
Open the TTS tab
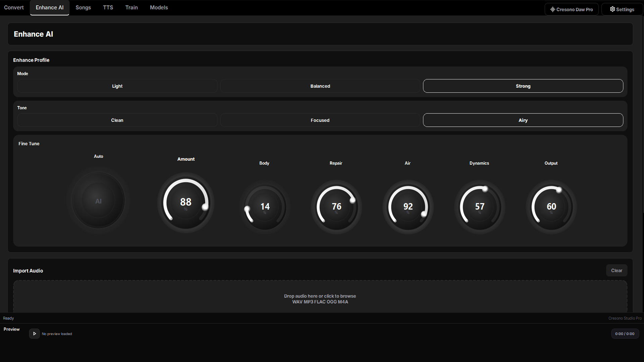(x=108, y=7)
